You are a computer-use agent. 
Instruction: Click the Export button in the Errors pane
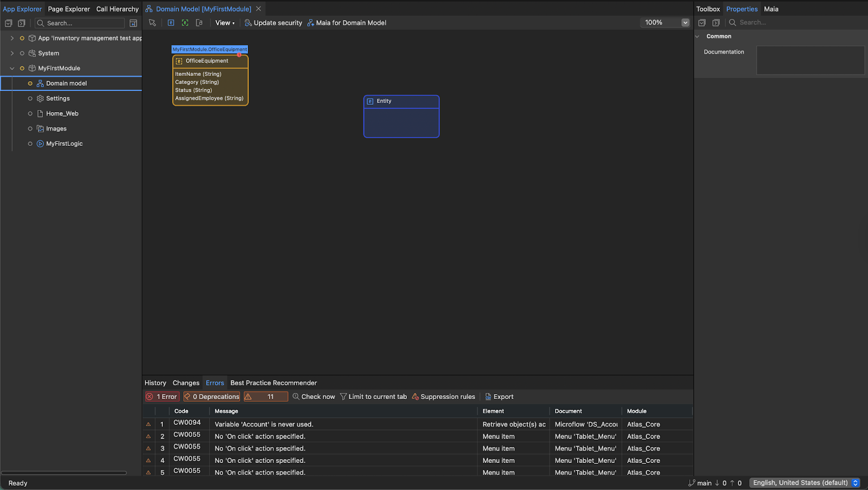pyautogui.click(x=499, y=396)
